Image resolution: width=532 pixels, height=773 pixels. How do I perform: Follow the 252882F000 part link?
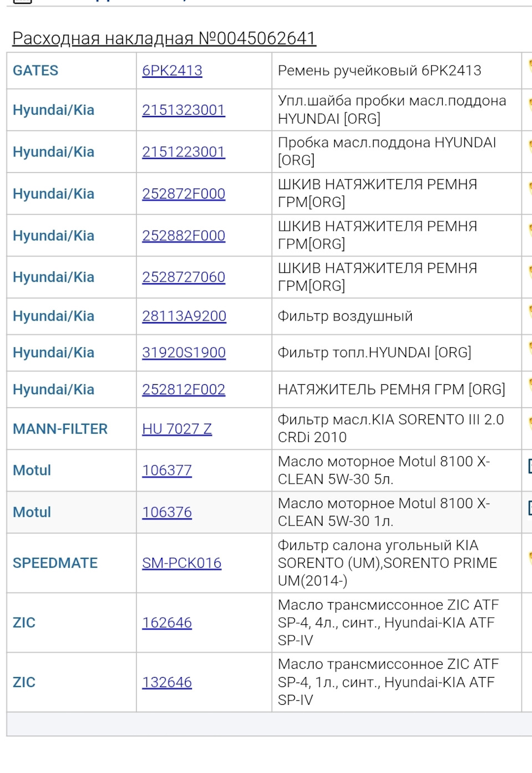tap(183, 236)
